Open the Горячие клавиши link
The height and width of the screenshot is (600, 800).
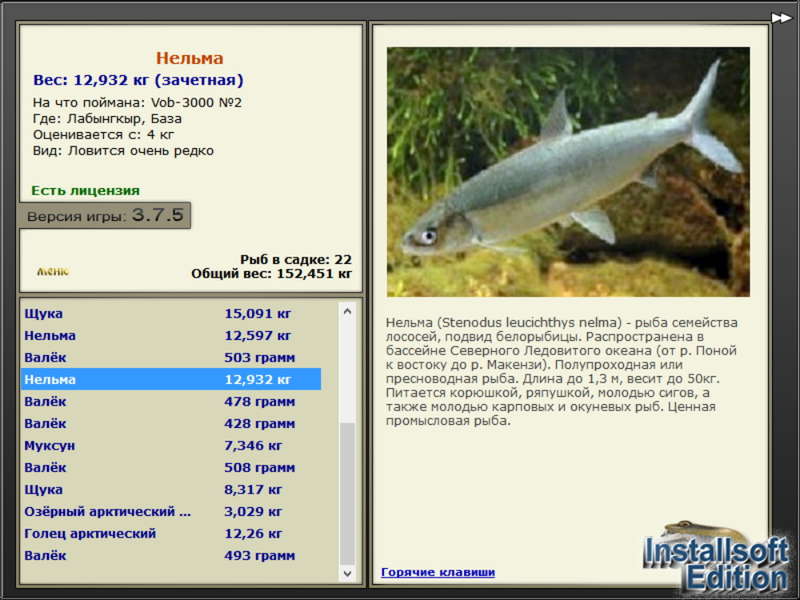coord(438,572)
